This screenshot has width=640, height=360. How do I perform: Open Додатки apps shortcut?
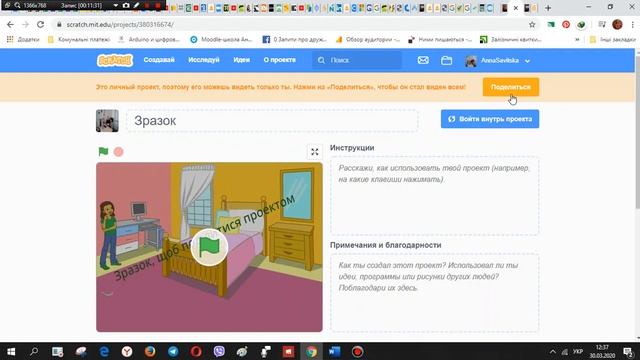pyautogui.click(x=23, y=39)
